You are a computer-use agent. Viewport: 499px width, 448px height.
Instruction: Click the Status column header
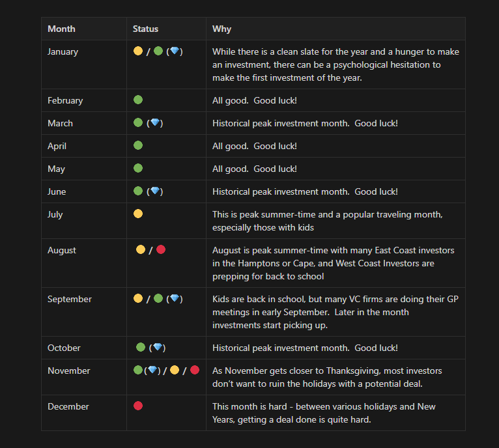145,29
